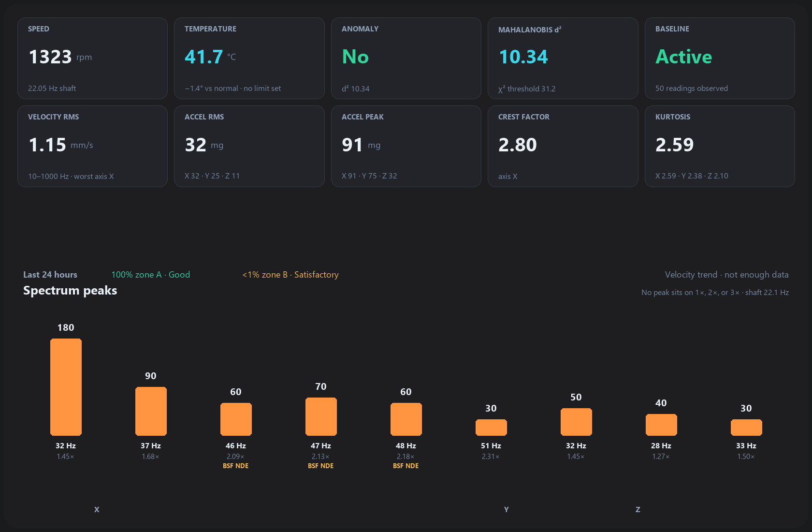
Task: Select the 'X 91 · Y 75 · Z 32' breakdown
Action: (369, 176)
